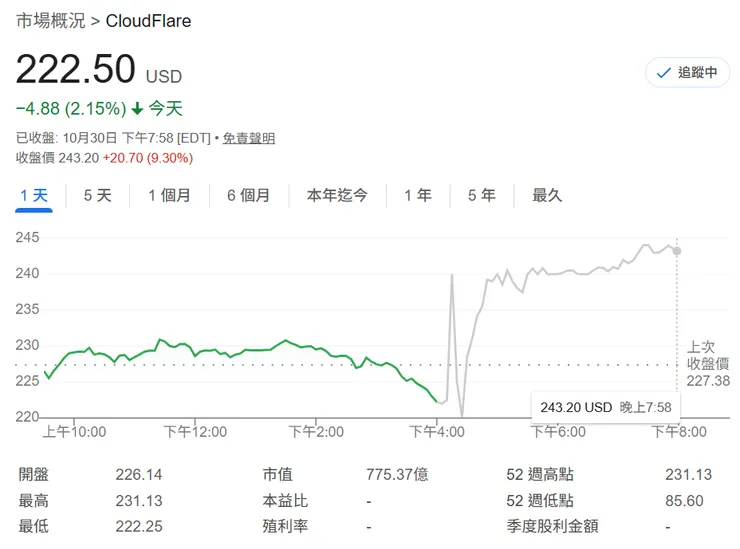The width and height of the screenshot is (740, 549).
Task: Click the 追蹤中 following button
Action: (687, 73)
